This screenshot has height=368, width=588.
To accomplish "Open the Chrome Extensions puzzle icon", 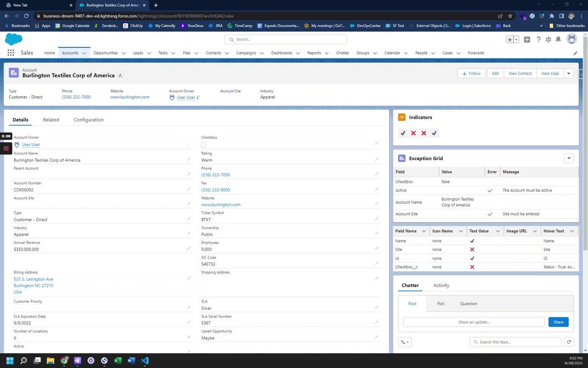I will [x=552, y=16].
